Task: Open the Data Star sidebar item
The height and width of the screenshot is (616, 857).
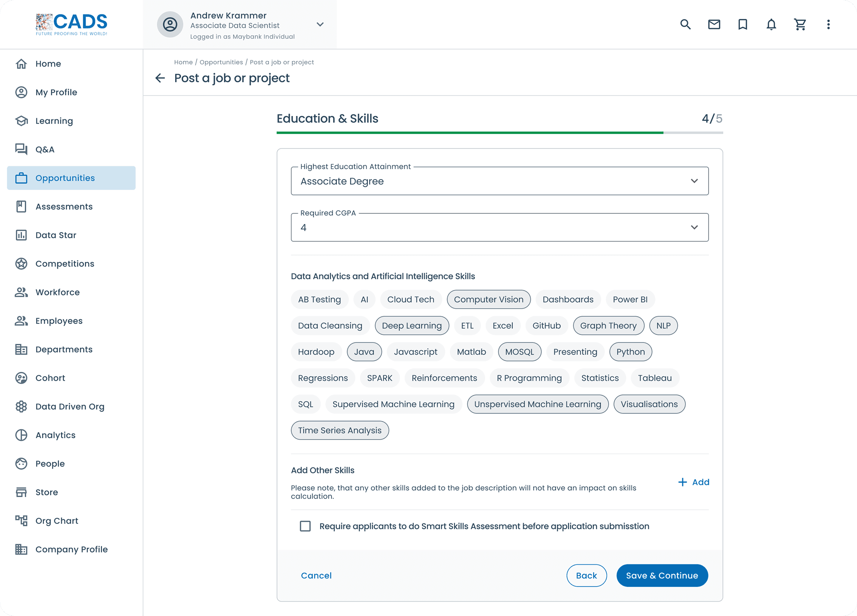Action: (56, 235)
